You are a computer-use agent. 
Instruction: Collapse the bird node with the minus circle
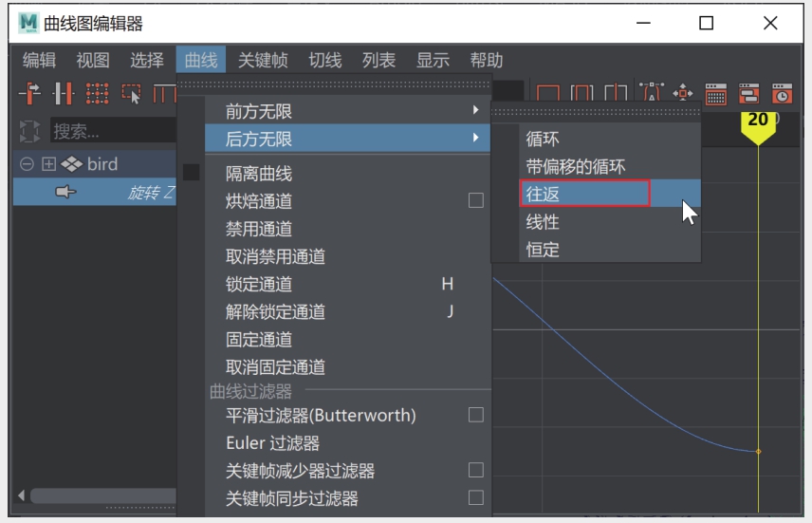coord(27,164)
